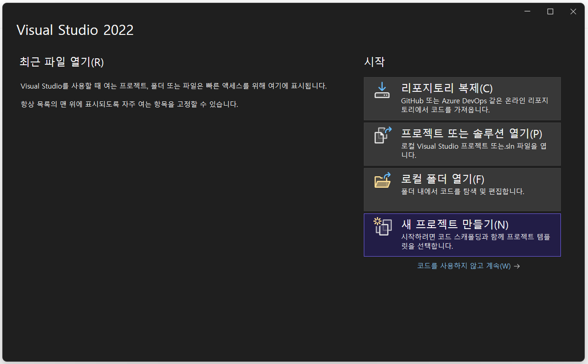The image size is (588, 364).
Task: Minimize the Visual Studio start window
Action: point(527,12)
